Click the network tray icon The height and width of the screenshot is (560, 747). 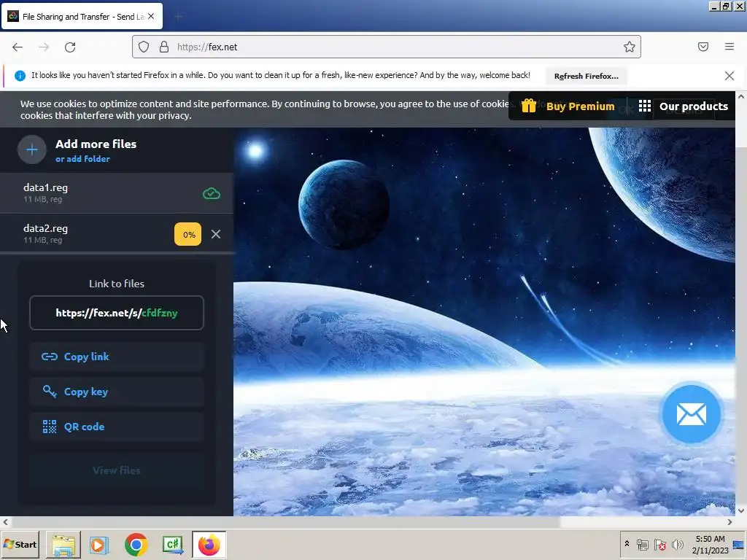tap(642, 544)
